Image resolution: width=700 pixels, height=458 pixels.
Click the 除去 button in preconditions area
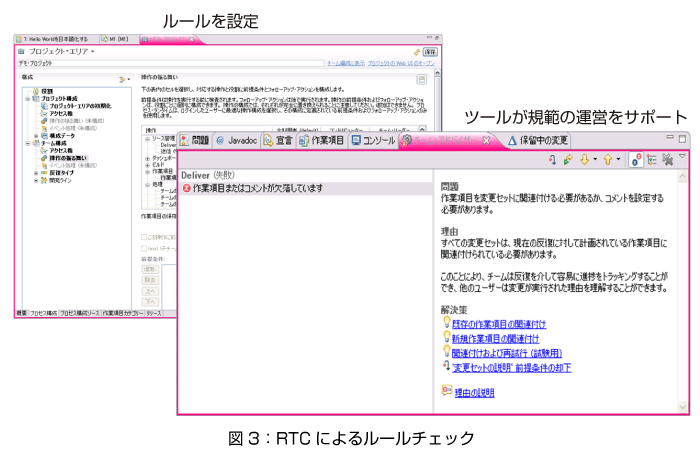point(150,280)
